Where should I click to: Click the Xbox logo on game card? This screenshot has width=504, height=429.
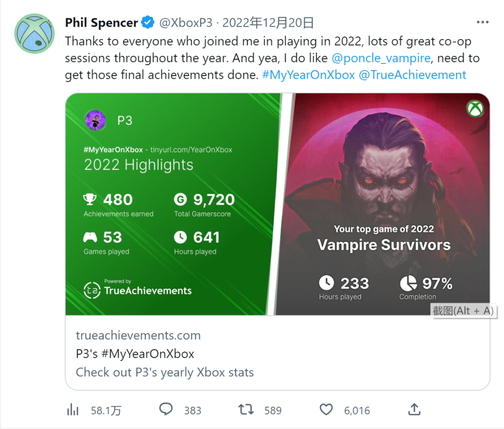click(475, 109)
